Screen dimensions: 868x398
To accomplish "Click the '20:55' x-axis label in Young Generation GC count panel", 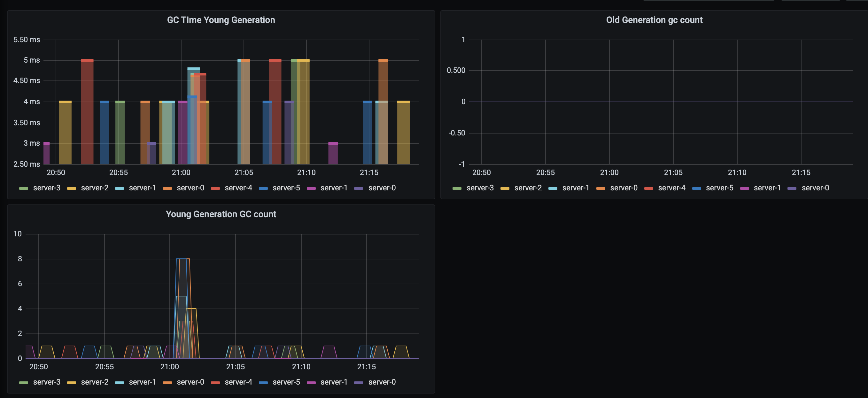I will [x=105, y=367].
